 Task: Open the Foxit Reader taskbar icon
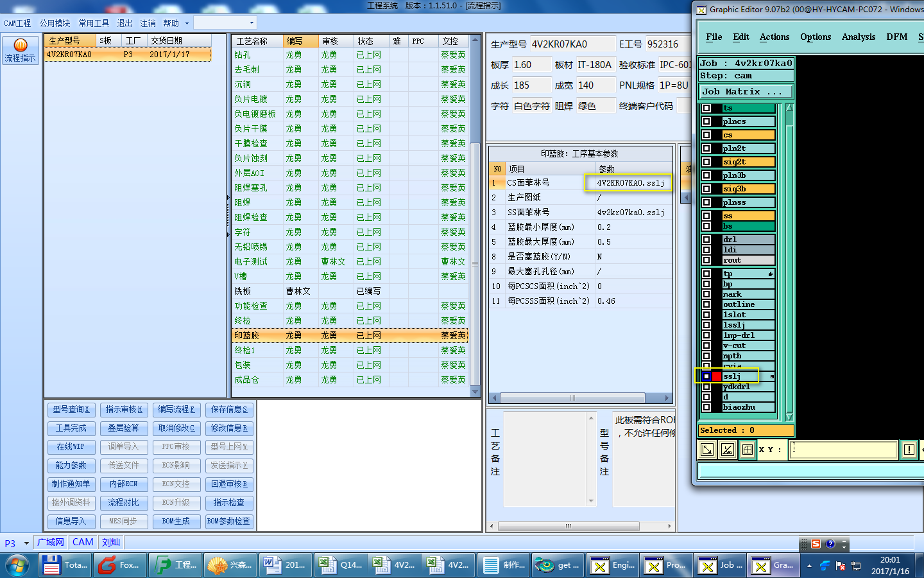pyautogui.click(x=119, y=565)
